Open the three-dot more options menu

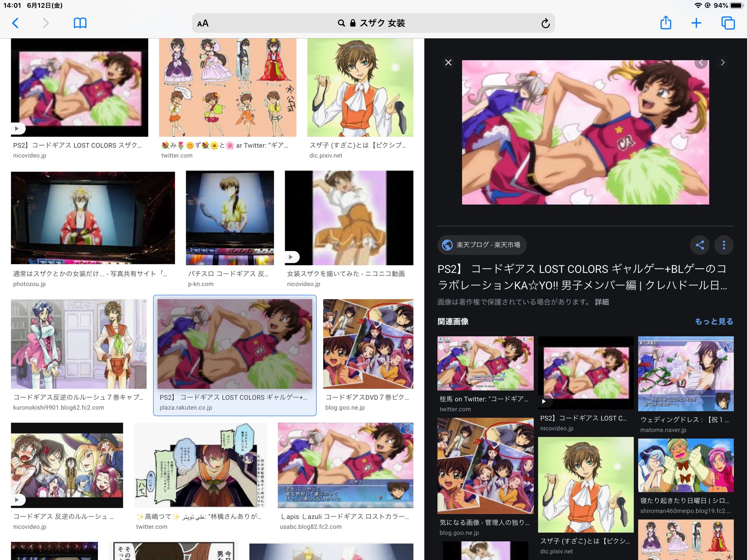(724, 245)
